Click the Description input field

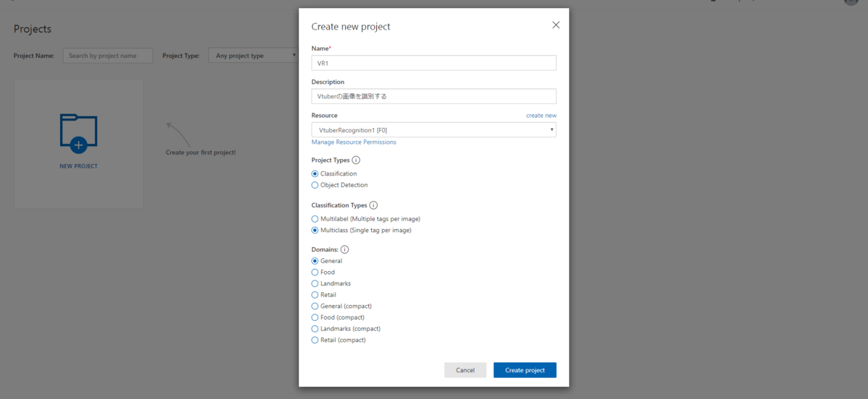pyautogui.click(x=434, y=96)
